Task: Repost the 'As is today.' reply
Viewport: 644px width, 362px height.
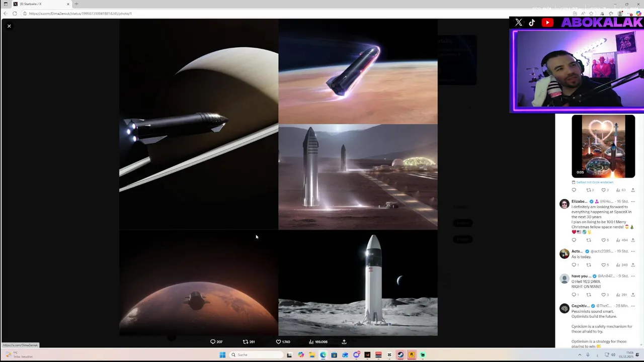Action: [589, 265]
